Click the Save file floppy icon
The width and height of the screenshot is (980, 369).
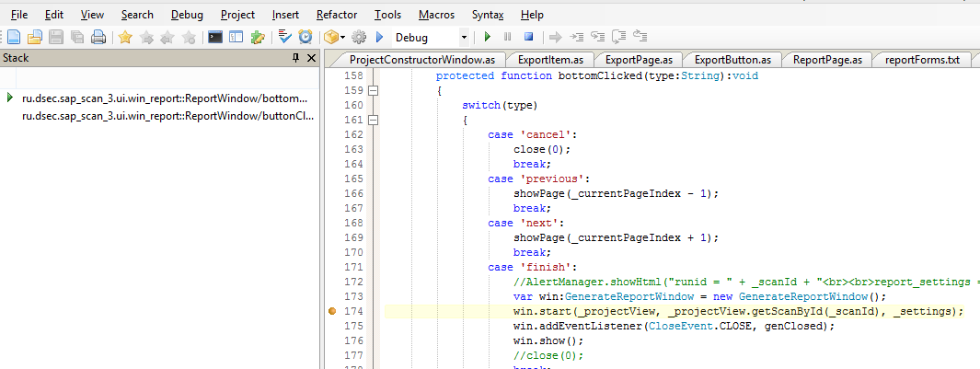pyautogui.click(x=55, y=38)
